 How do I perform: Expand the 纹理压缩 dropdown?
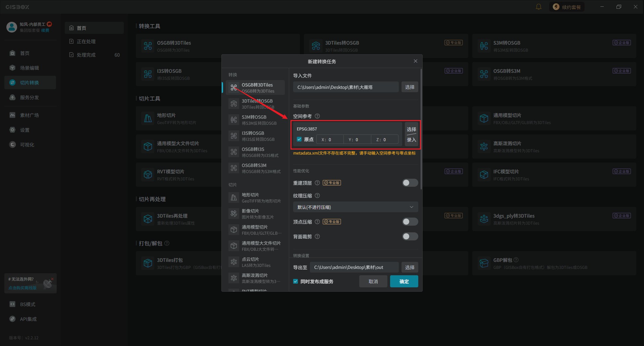click(356, 207)
